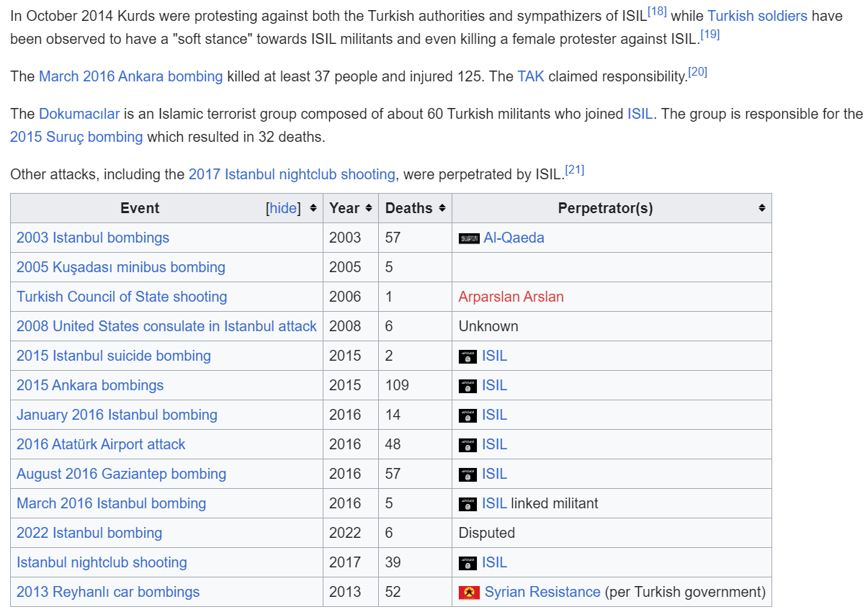Click ISIL flag in January 2016 Istanbul bombing row
This screenshot has height=612, width=868.
click(467, 415)
